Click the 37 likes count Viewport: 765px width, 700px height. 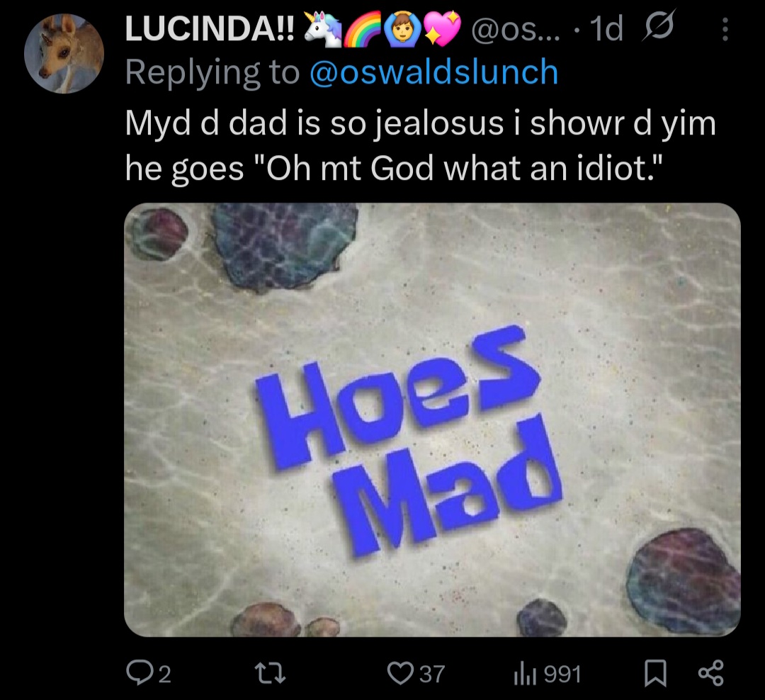coord(432,674)
